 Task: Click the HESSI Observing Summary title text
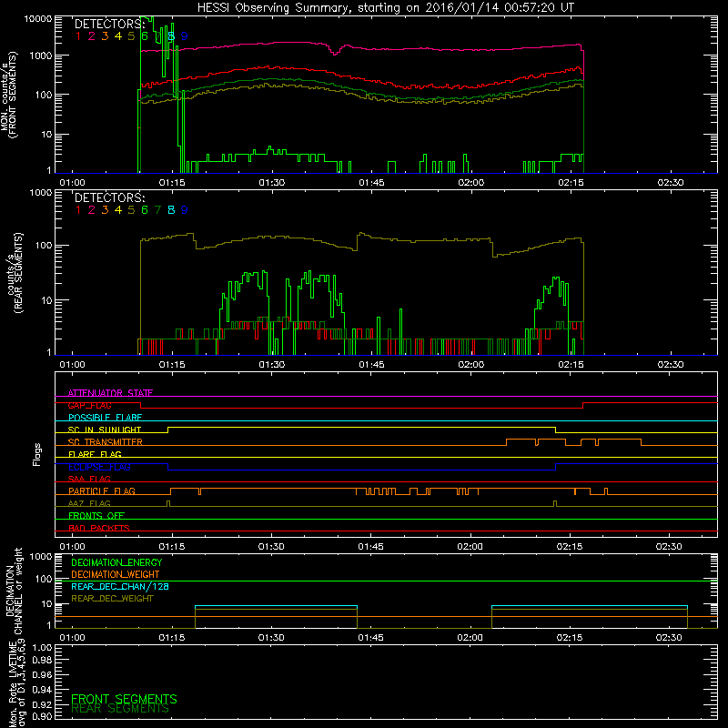click(385, 7)
